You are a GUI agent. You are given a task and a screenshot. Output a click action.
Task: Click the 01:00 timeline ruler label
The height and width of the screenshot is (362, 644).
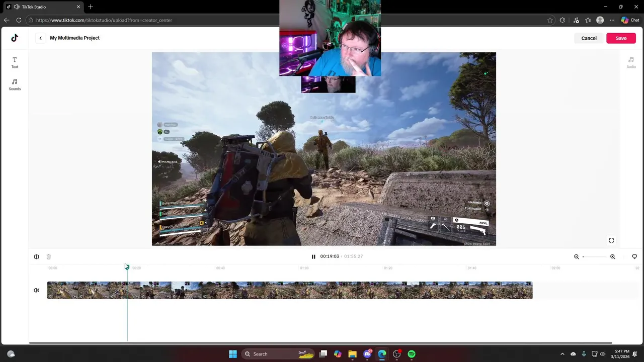[304, 268]
